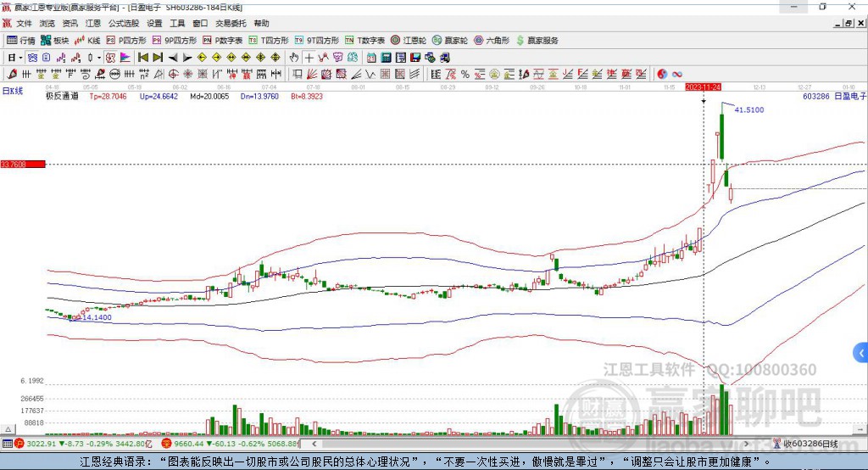Open the calculator tool icon
Screen dimensions: 868x470
386,58
